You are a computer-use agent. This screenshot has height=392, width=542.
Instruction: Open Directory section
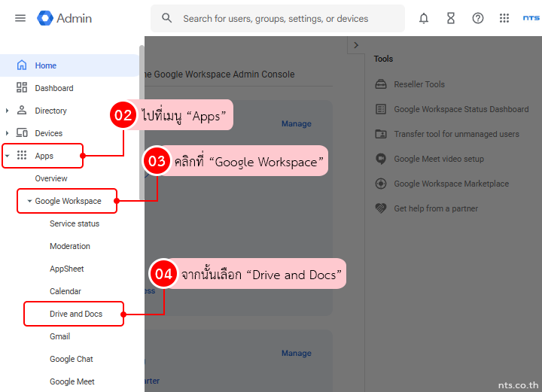(x=51, y=111)
